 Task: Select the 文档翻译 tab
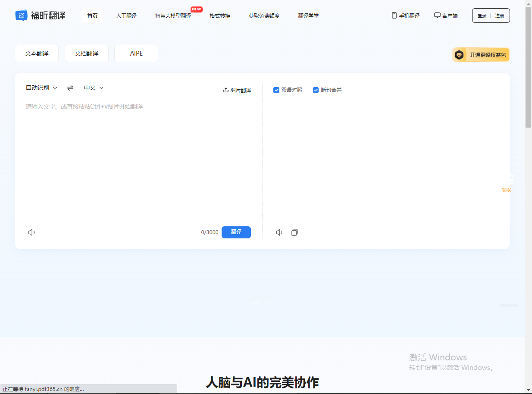click(x=87, y=53)
